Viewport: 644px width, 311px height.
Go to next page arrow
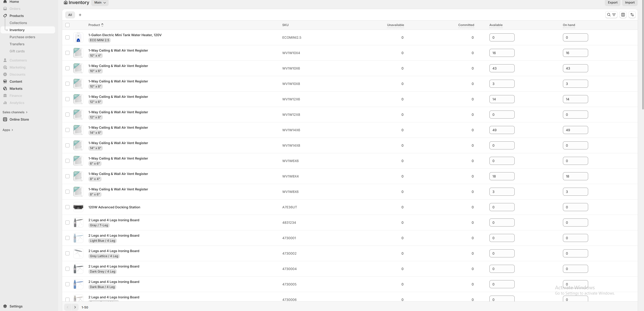coord(75,307)
